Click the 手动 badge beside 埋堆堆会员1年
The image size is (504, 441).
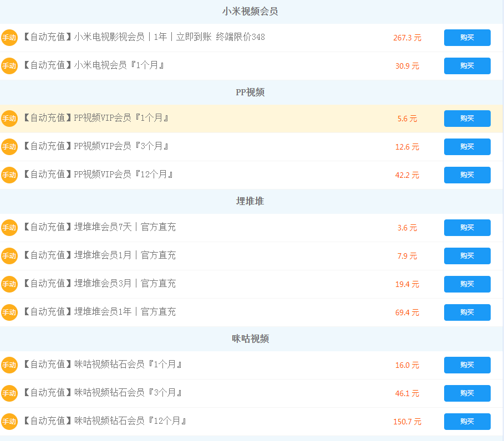point(9,312)
